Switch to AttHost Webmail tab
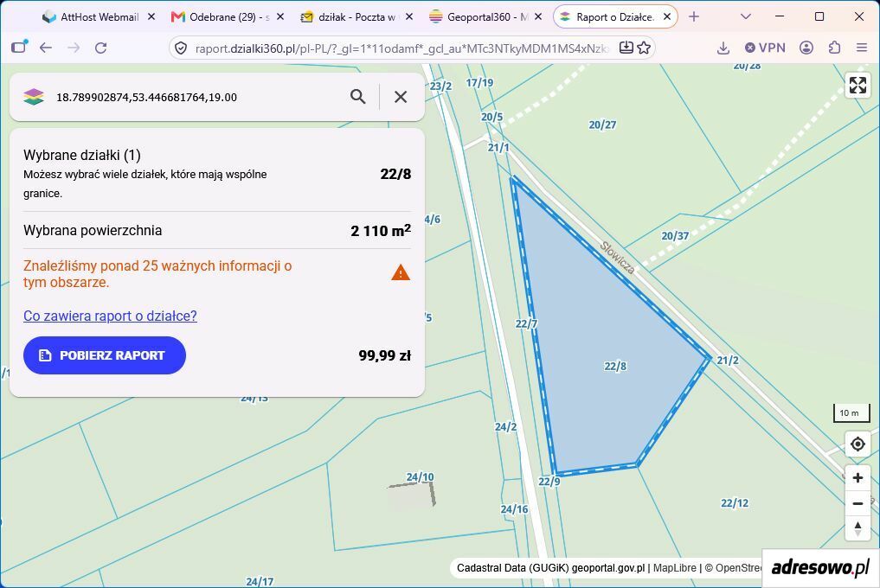The width and height of the screenshot is (880, 588). (91, 16)
